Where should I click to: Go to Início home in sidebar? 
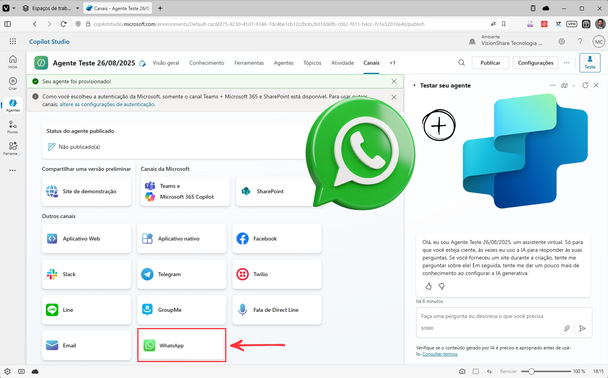13,61
